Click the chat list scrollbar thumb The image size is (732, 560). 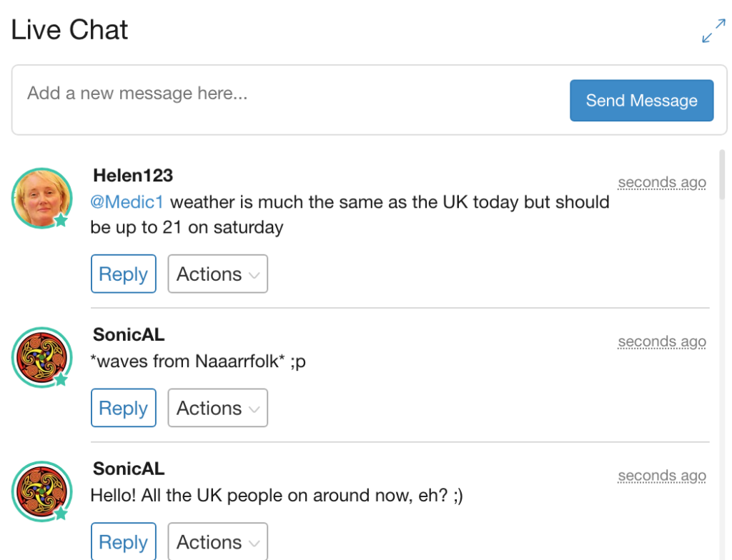[722, 175]
